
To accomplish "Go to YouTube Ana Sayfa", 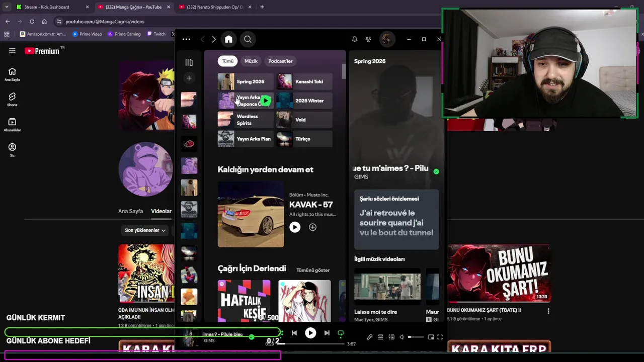I will (12, 74).
